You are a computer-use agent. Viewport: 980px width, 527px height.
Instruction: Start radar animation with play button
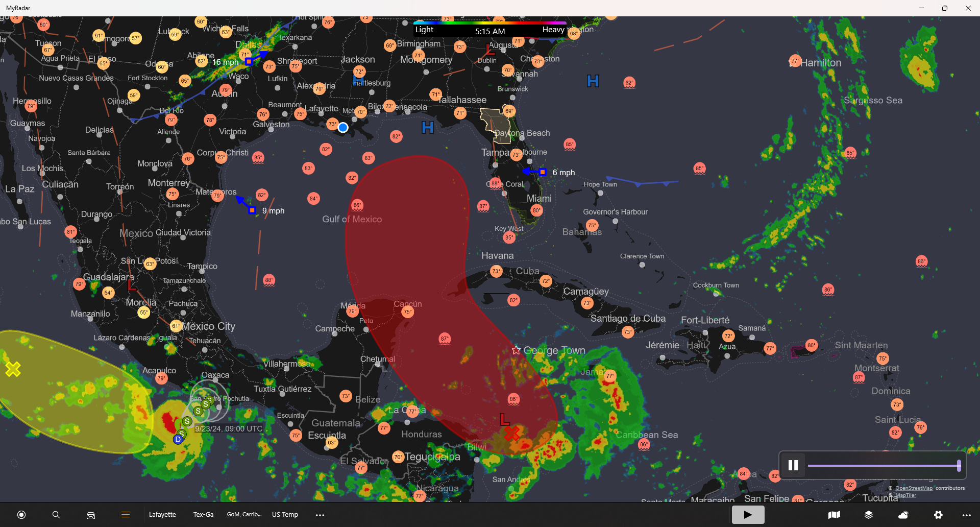pos(748,515)
